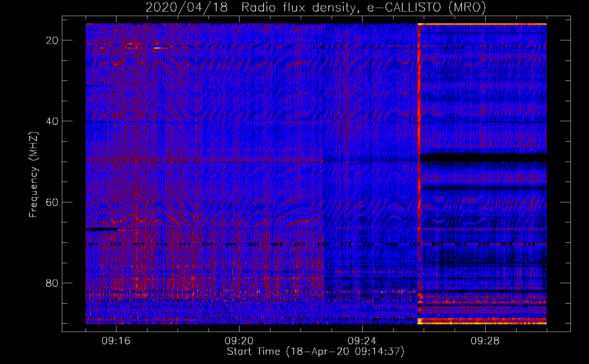
Task: Click the 'Start Time (18-Apr-20 09:14:37)' label
Action: coord(316,352)
